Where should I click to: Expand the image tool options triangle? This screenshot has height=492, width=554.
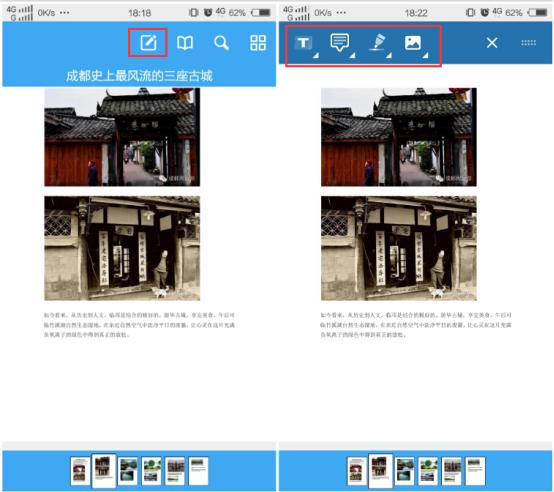426,55
